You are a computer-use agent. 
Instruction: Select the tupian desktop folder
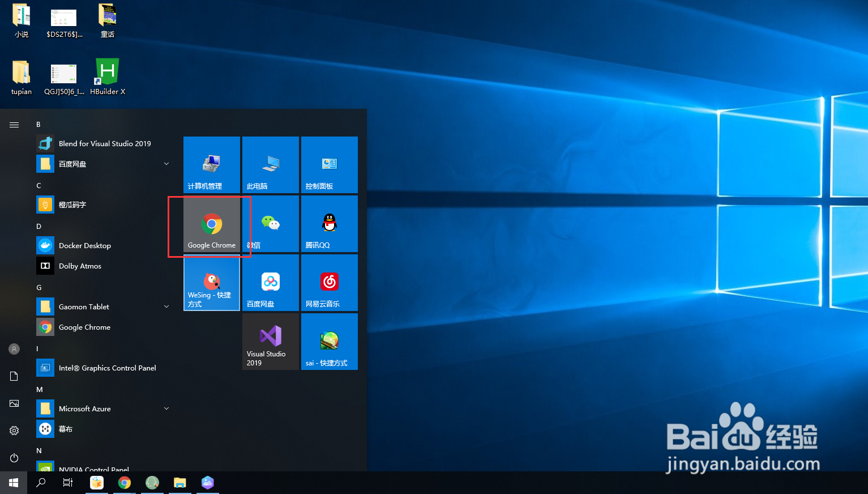tap(22, 77)
